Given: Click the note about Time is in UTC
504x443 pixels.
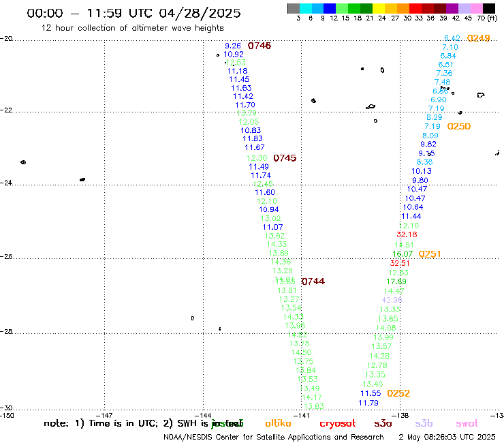Looking at the screenshot, I should pos(144,423).
